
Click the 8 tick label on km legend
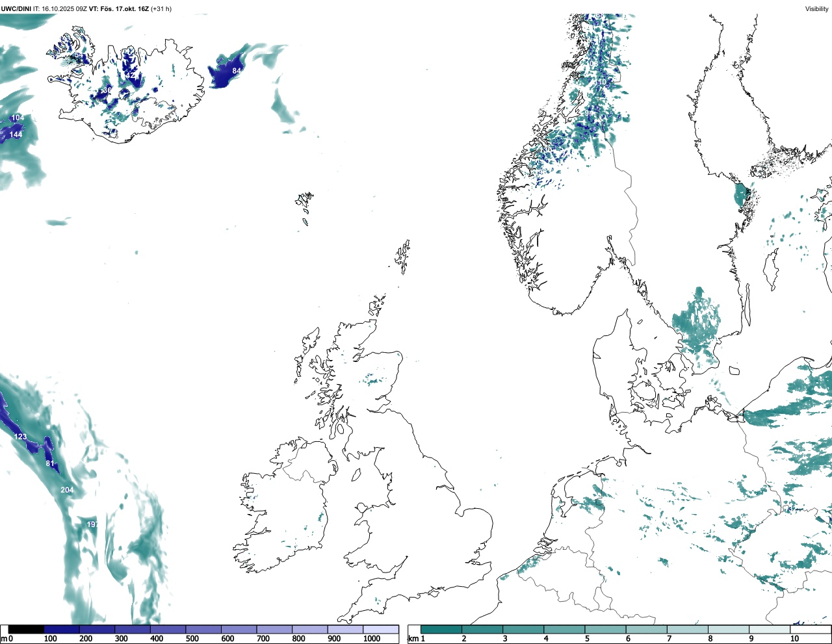tap(710, 639)
